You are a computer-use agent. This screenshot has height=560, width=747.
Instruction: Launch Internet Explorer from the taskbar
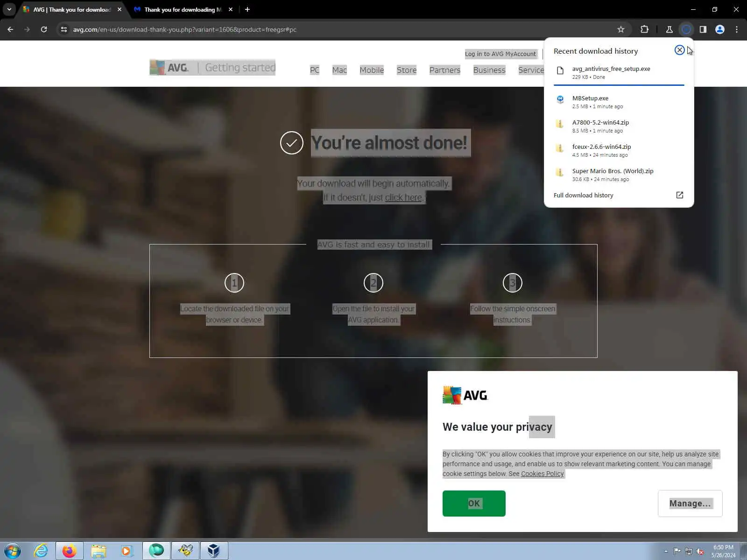tap(41, 551)
